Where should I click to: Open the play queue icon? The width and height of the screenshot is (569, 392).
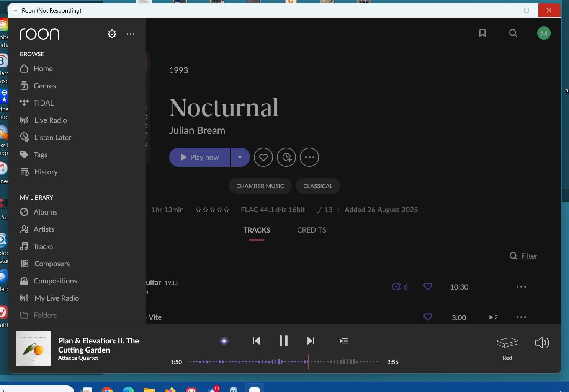tap(343, 341)
